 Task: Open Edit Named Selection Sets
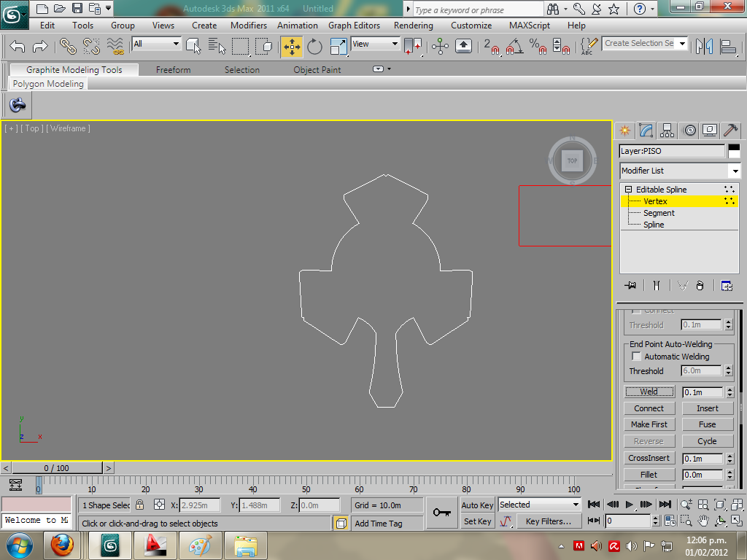click(589, 47)
